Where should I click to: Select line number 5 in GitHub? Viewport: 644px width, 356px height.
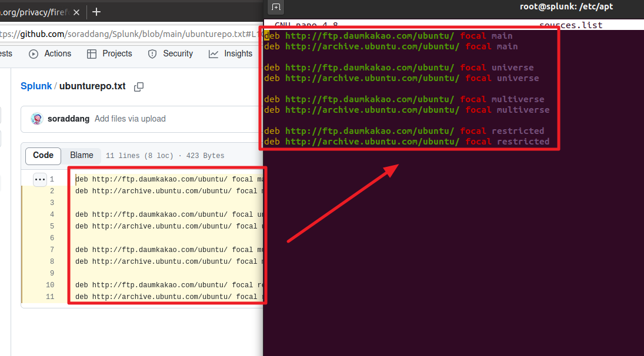pos(52,226)
